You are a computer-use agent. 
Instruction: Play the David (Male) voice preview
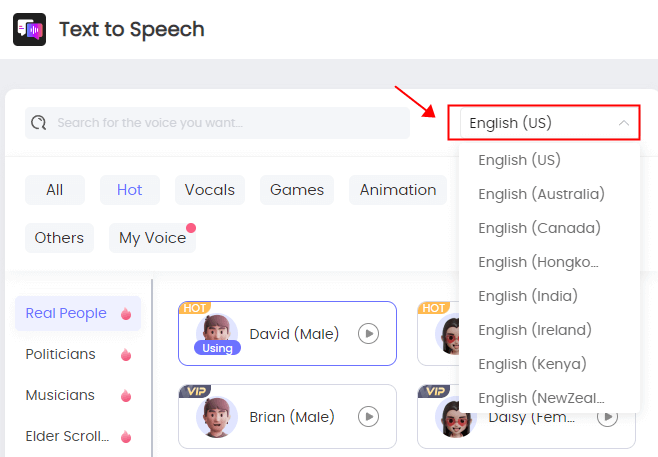coord(368,334)
